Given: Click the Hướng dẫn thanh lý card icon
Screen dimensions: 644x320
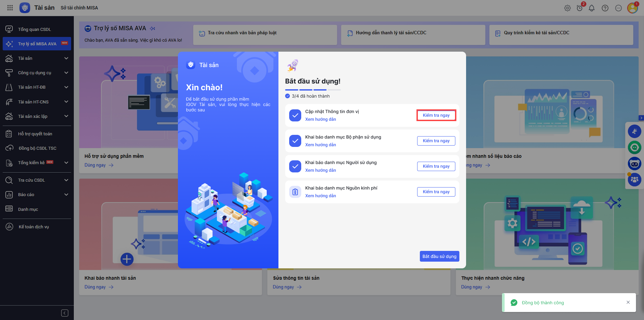Looking at the screenshot, I should click(350, 33).
